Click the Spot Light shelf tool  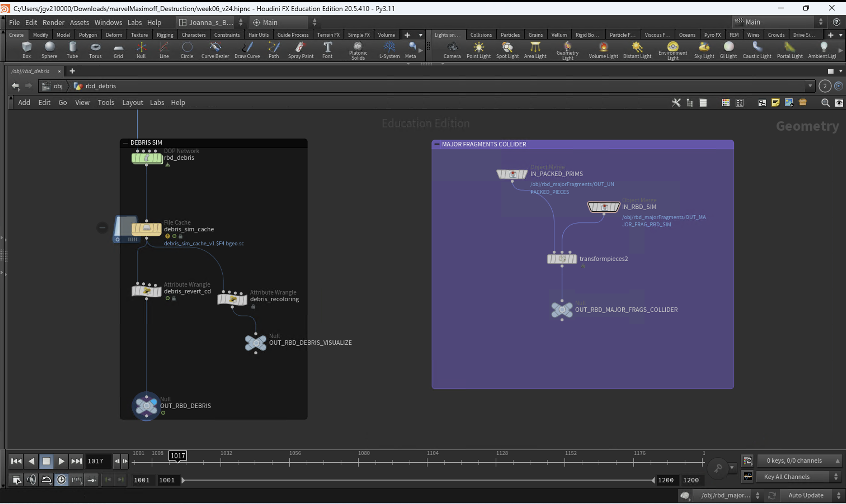(507, 50)
